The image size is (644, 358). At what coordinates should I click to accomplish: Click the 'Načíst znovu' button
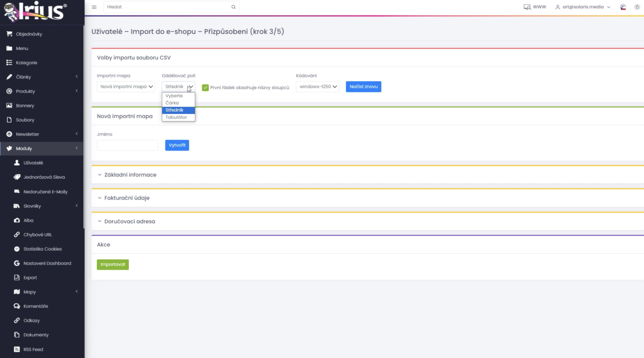click(x=363, y=87)
